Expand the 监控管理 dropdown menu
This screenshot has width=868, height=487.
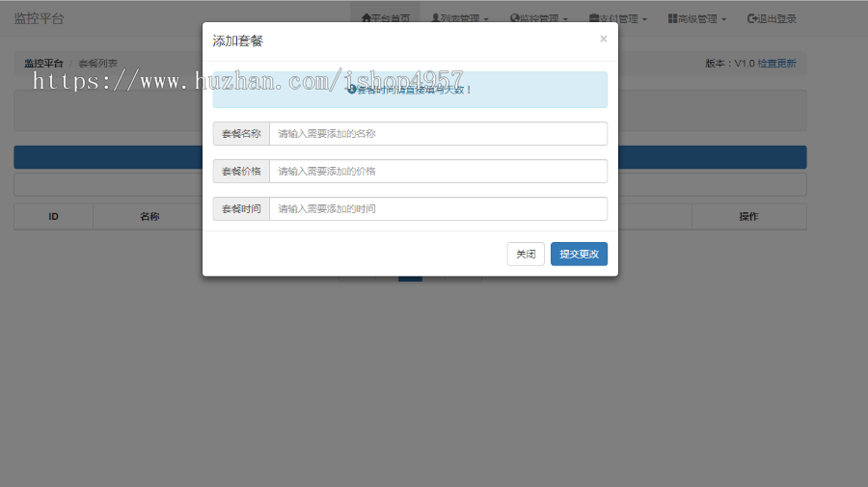click(x=538, y=18)
